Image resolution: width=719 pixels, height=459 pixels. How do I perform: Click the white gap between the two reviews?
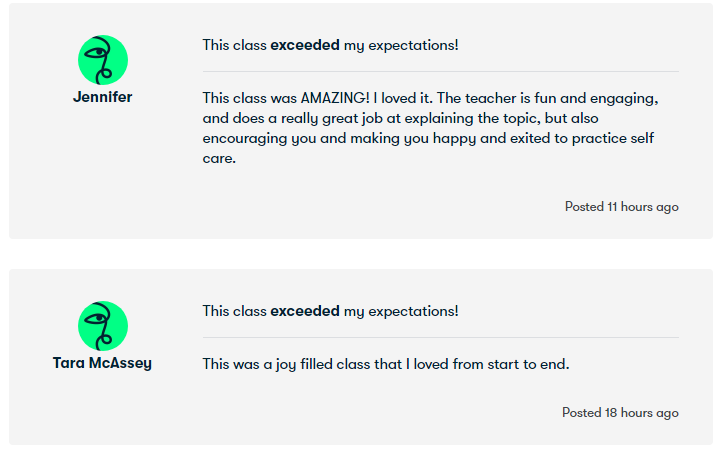[360, 254]
